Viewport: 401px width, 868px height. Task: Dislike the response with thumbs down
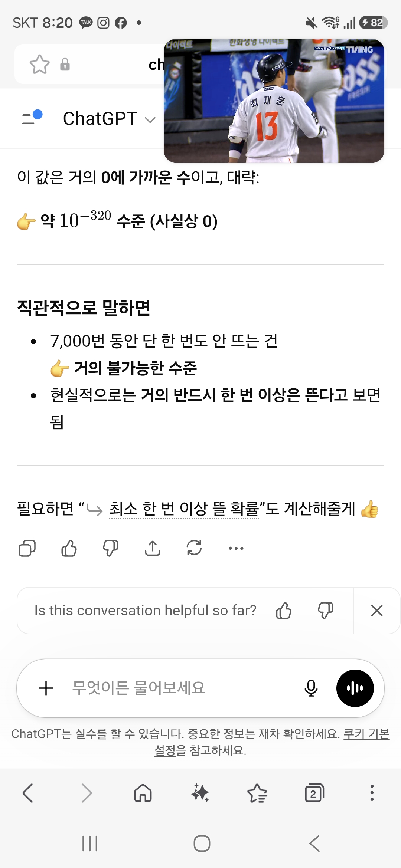point(111,548)
